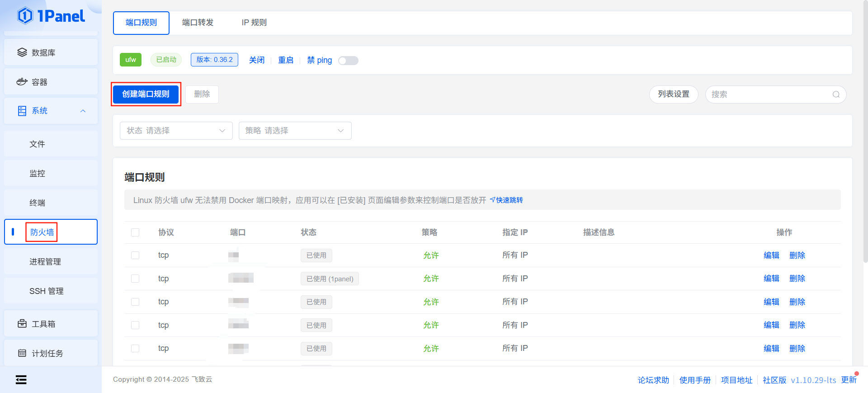
Task: Open 容器 in the sidebar
Action: [51, 82]
